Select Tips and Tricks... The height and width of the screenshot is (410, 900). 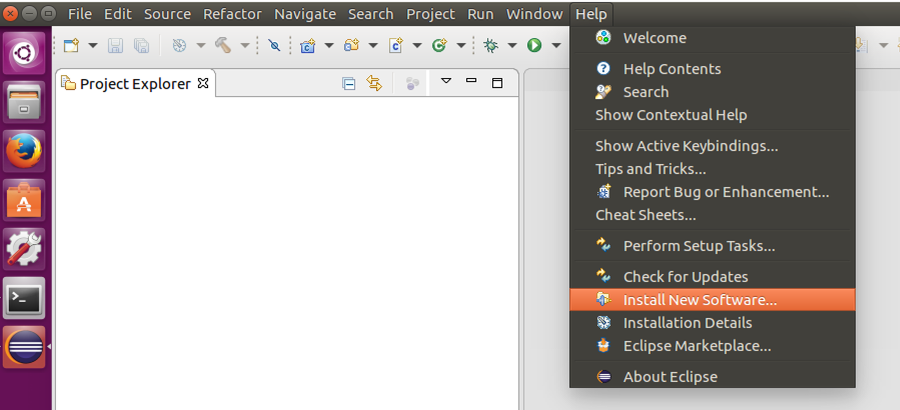712,169
